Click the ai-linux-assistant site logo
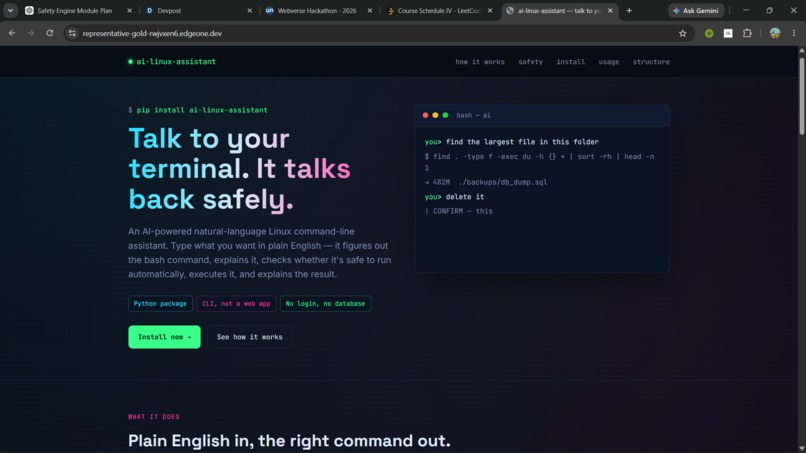Image resolution: width=806 pixels, height=453 pixels. [x=172, y=62]
